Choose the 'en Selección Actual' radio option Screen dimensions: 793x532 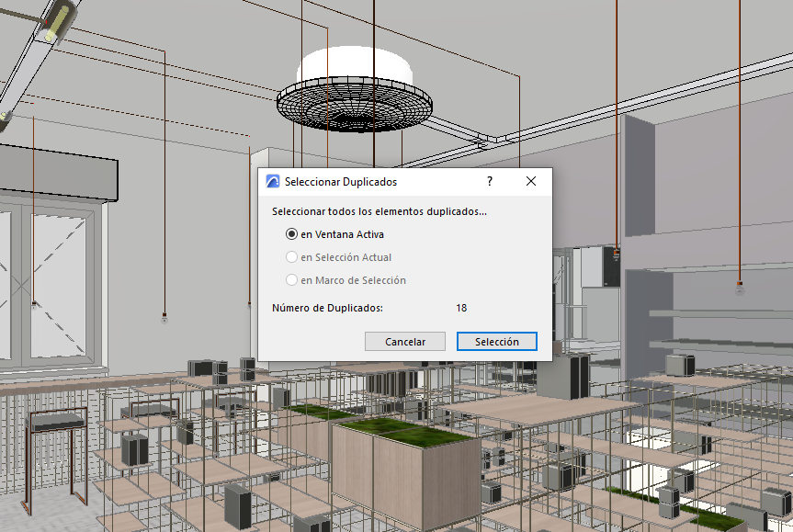[292, 257]
